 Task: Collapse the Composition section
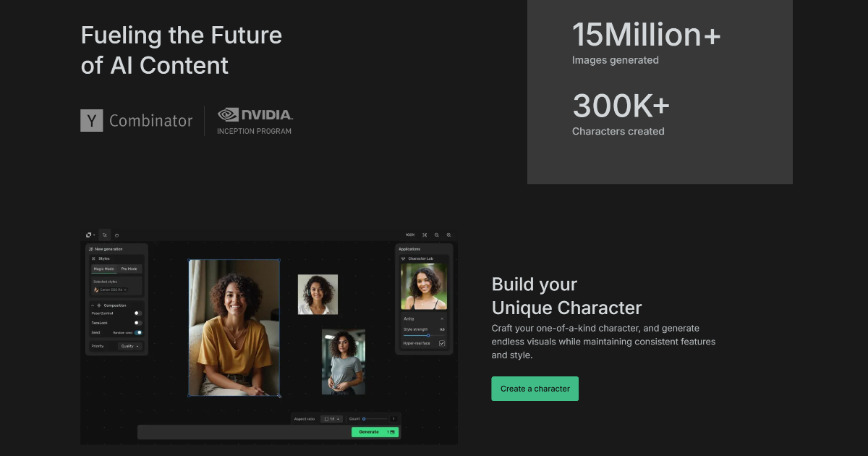tap(93, 305)
